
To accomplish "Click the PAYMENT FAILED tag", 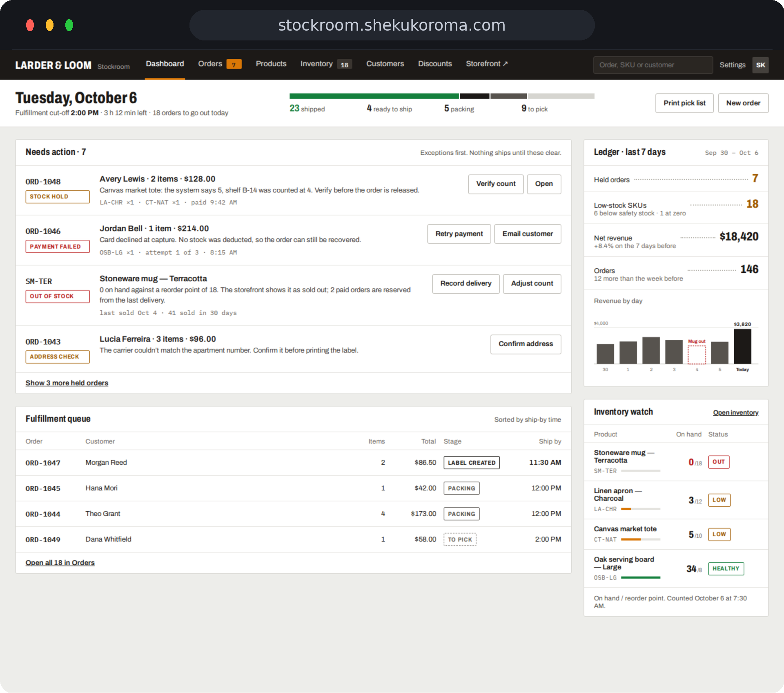I will point(58,246).
